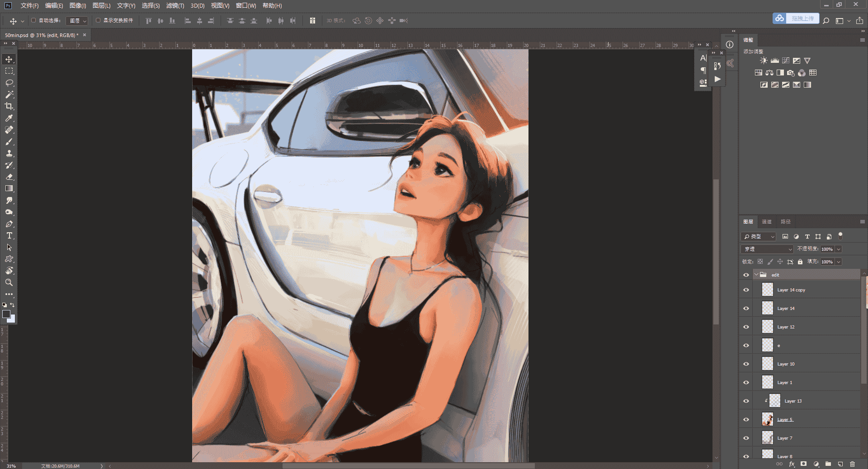
Task: Hide the Layer 10 layer
Action: click(746, 364)
